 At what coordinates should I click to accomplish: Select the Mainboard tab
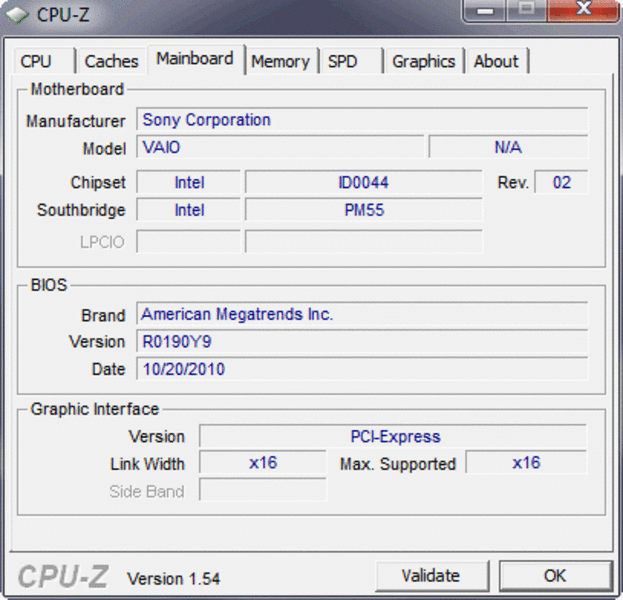196,59
